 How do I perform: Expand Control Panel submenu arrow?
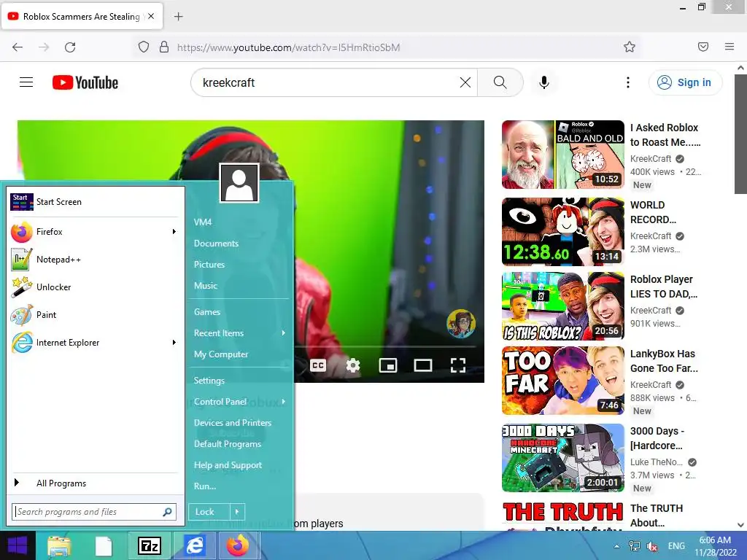[x=284, y=402]
